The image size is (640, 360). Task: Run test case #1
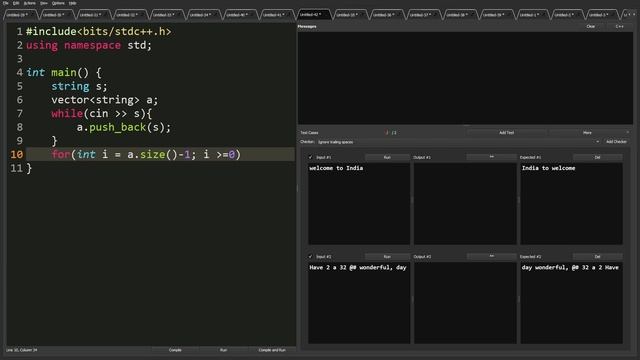[x=387, y=157]
